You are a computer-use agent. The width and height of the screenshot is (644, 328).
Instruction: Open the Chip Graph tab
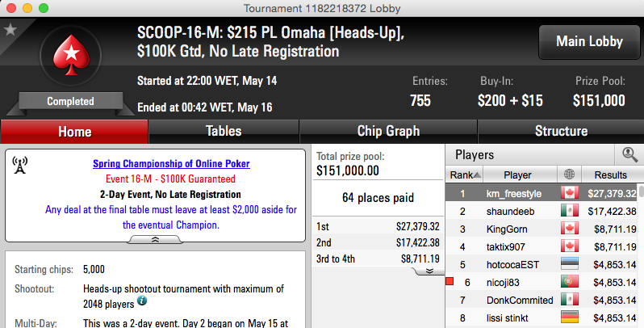(x=388, y=131)
